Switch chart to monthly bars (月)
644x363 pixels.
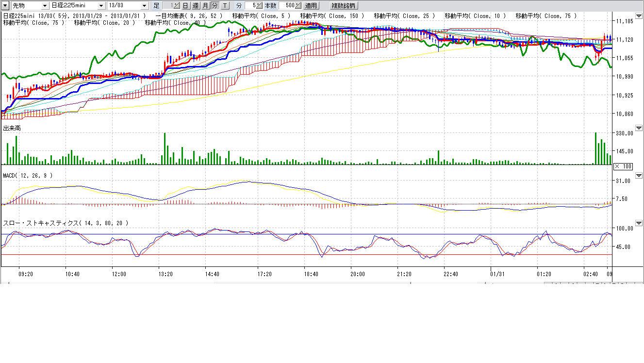click(205, 6)
